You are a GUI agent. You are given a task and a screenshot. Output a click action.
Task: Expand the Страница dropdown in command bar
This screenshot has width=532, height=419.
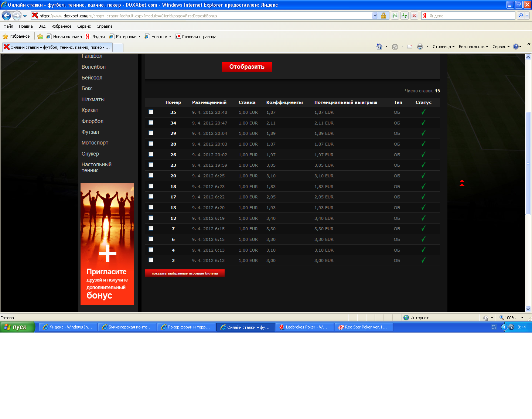click(x=443, y=47)
